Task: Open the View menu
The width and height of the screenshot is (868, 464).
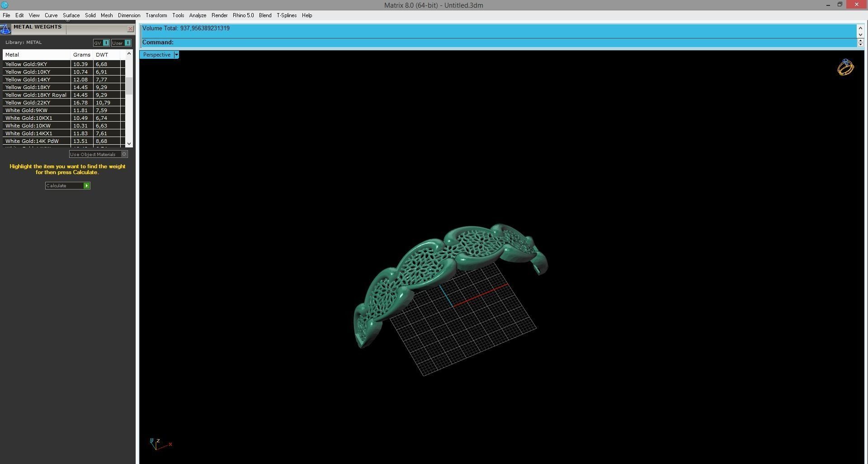Action: [x=34, y=15]
